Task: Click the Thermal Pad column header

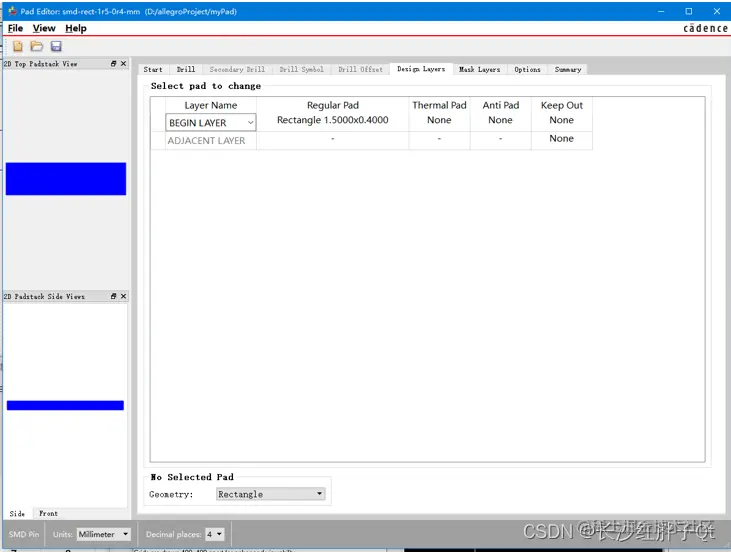Action: [x=439, y=105]
